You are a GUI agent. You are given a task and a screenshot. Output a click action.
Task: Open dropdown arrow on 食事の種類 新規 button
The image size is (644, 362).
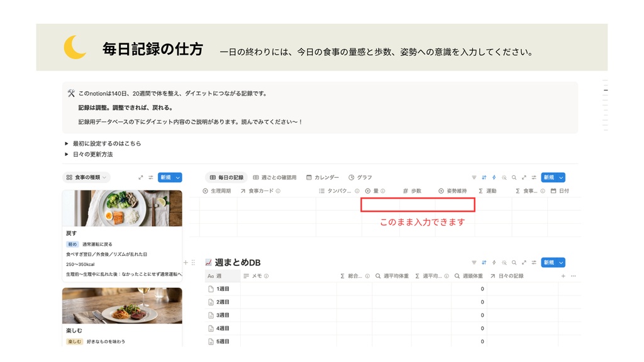178,177
